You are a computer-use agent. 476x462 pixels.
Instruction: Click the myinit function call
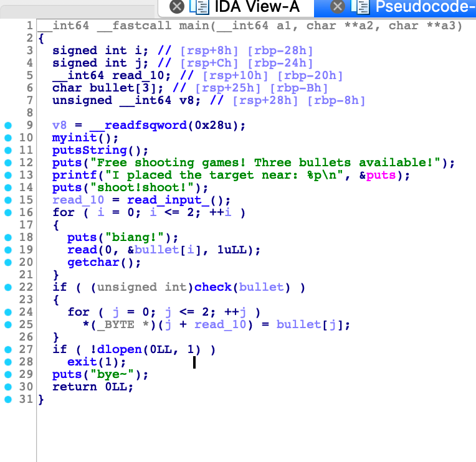pyautogui.click(x=74, y=138)
